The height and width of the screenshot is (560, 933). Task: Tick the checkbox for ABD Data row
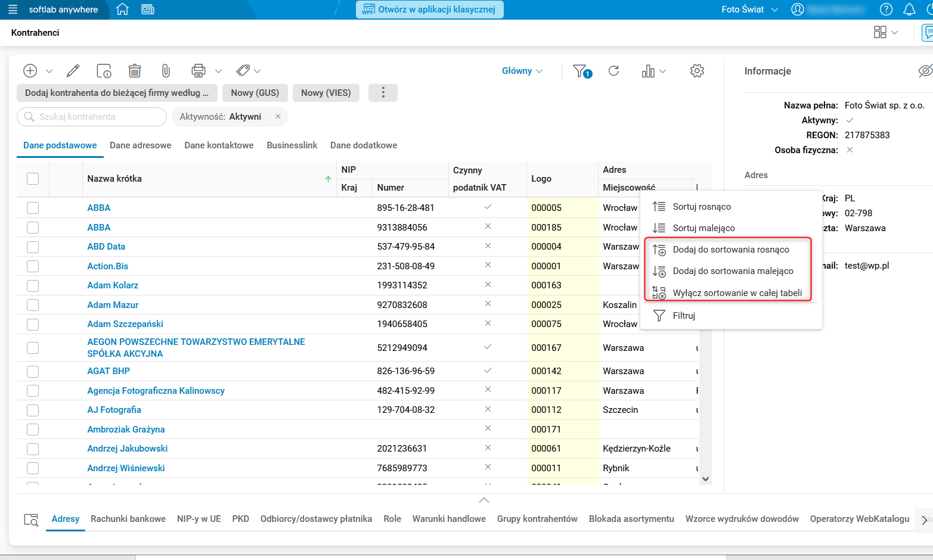point(33,247)
